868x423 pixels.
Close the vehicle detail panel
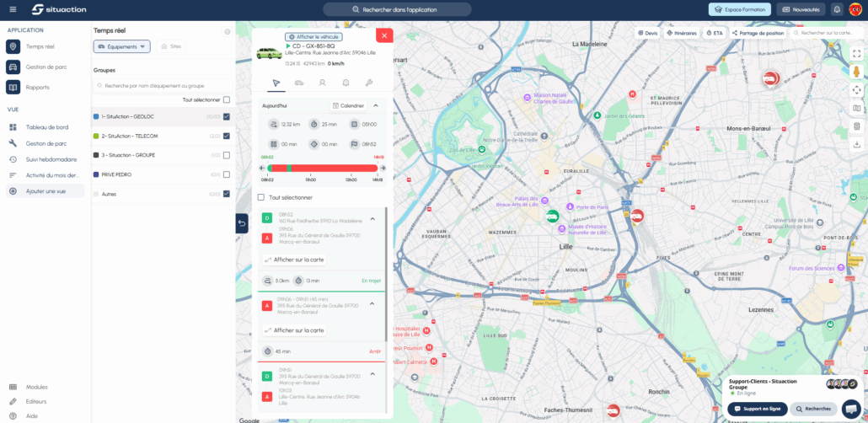[x=384, y=35]
